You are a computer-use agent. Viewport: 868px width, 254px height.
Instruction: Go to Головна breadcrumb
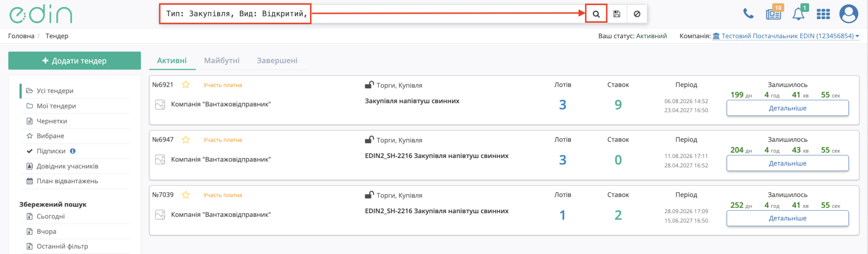(x=21, y=36)
